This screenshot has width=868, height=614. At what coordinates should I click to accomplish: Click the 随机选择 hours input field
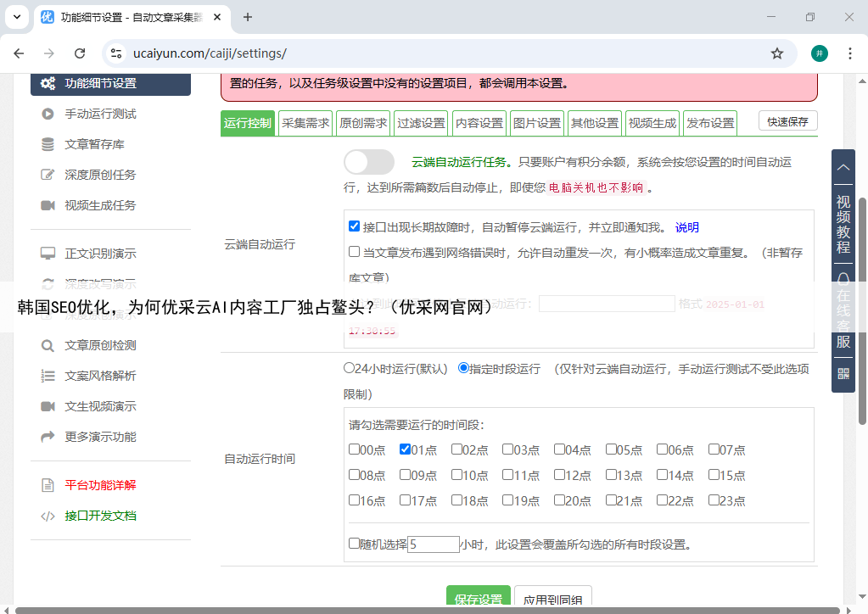point(433,544)
